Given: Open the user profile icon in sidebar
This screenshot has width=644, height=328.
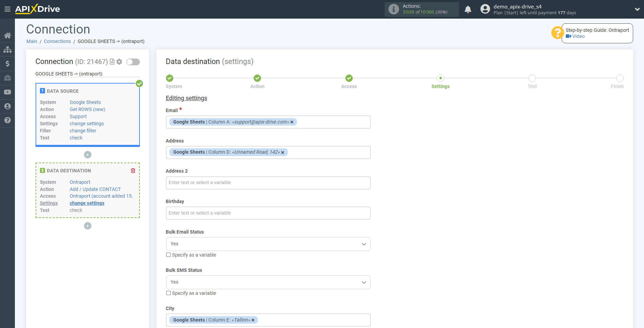Looking at the screenshot, I should pos(7,106).
